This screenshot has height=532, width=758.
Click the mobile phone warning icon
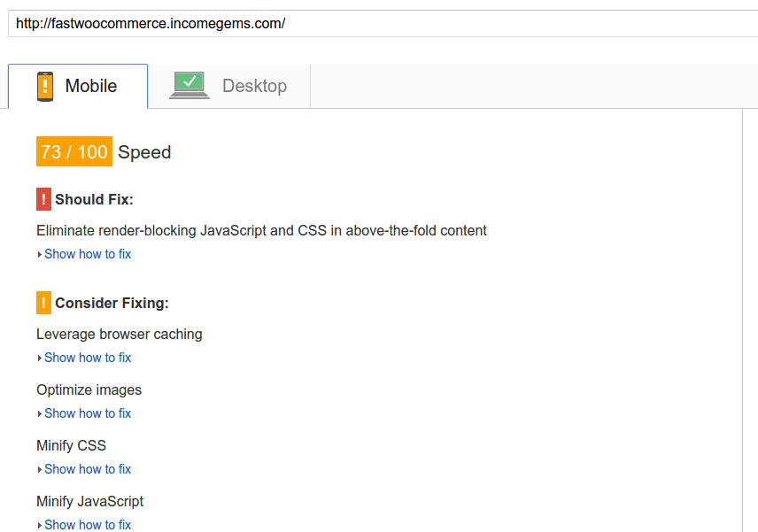[x=45, y=87]
